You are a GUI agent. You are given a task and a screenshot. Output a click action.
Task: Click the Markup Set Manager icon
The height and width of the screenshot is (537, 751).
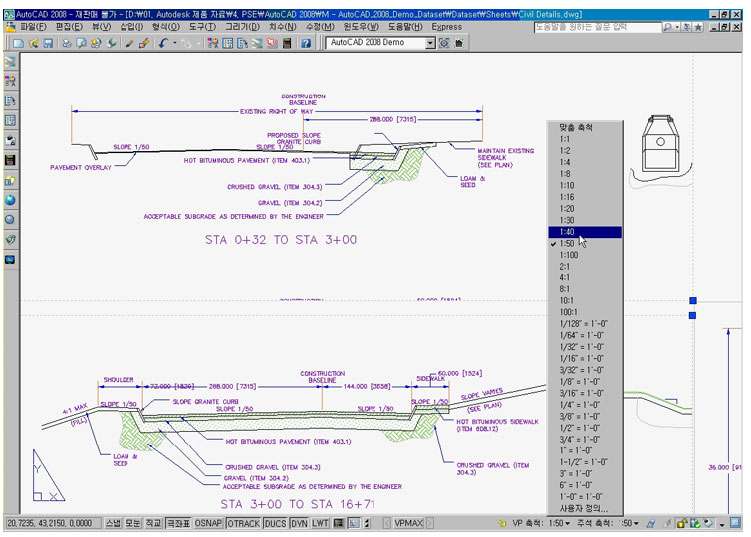point(272,44)
